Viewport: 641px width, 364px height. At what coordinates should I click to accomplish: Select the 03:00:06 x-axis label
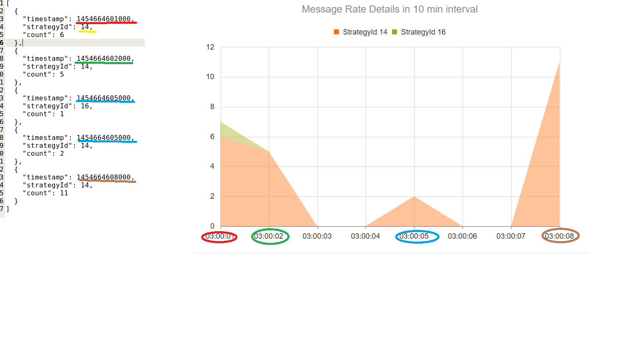coord(462,236)
